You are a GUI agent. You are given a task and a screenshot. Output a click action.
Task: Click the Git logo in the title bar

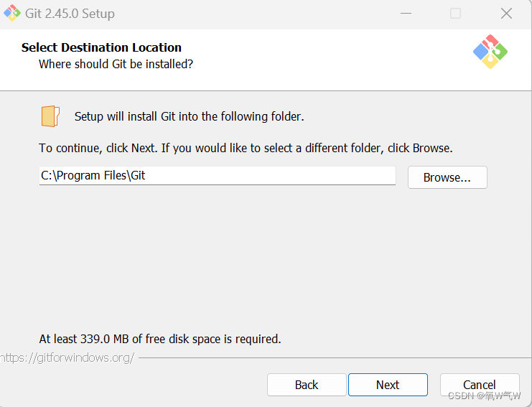point(12,13)
